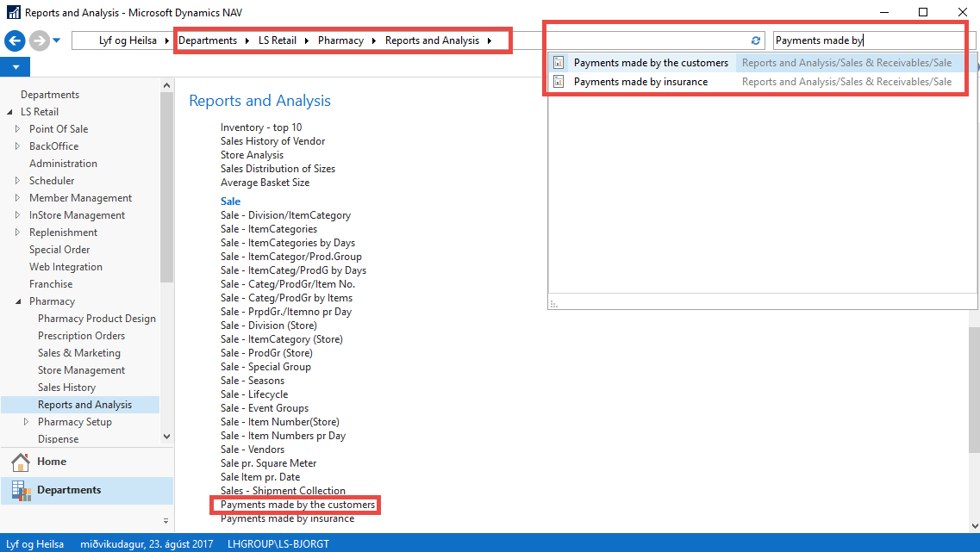The height and width of the screenshot is (552, 980).
Task: Click the report icon beside Payments made by insurance
Action: pyautogui.click(x=559, y=82)
